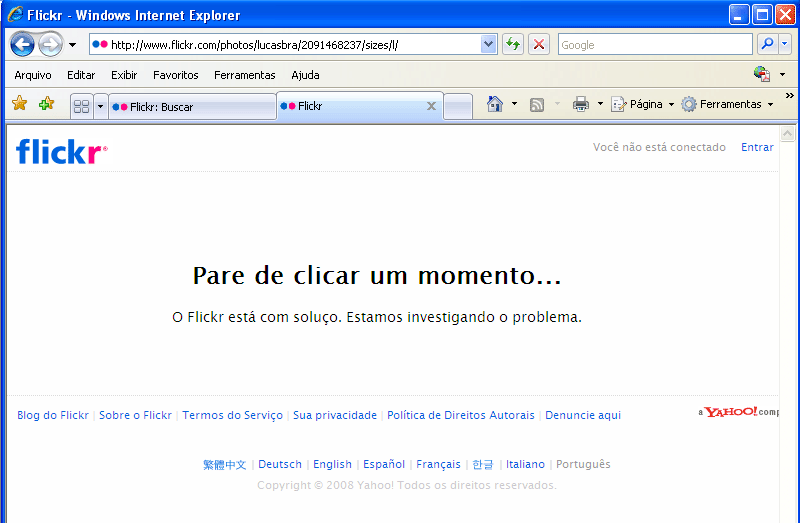Switch language to Korean 한글
Screen dimensions: 800x523
coord(483,464)
